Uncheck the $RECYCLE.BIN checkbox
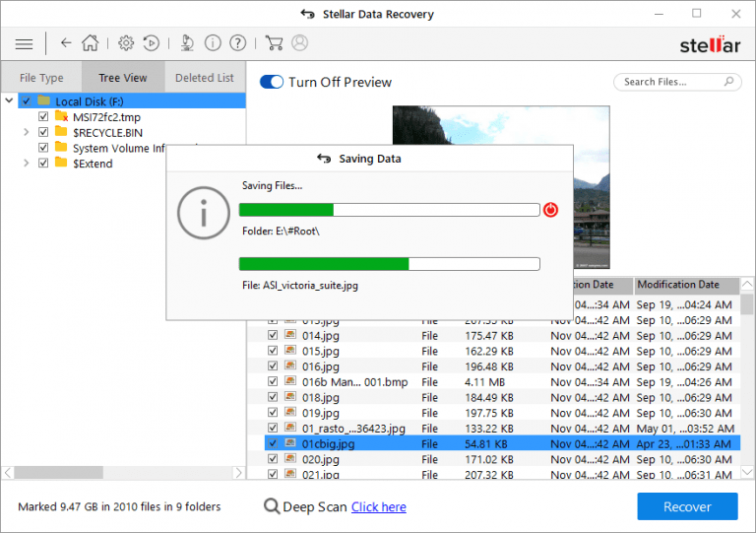This screenshot has width=756, height=533. click(43, 132)
